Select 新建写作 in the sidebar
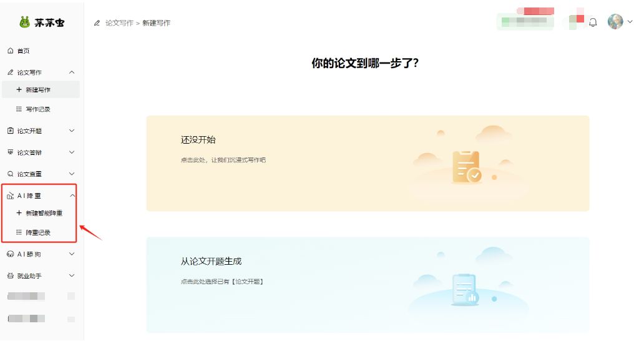644x341 pixels. 41,89
